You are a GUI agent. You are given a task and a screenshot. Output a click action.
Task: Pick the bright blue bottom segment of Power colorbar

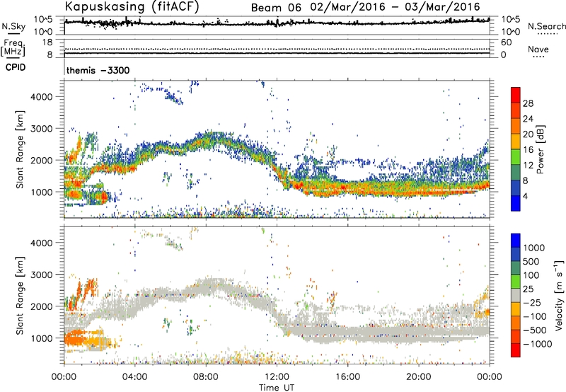click(x=516, y=203)
